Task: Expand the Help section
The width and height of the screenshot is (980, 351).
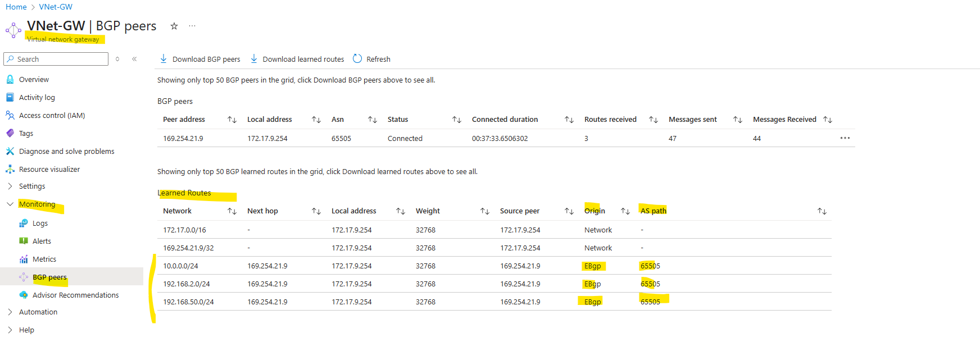Action: pos(26,330)
